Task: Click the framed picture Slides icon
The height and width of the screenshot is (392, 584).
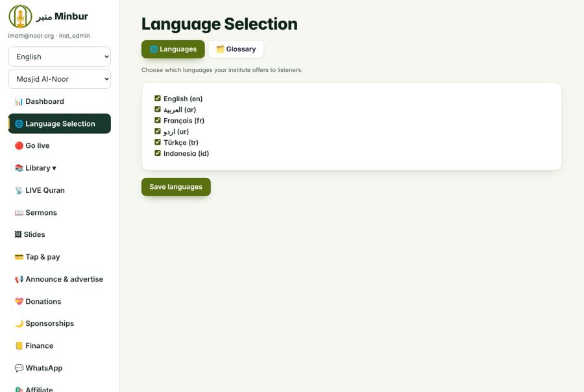Action: click(x=18, y=234)
